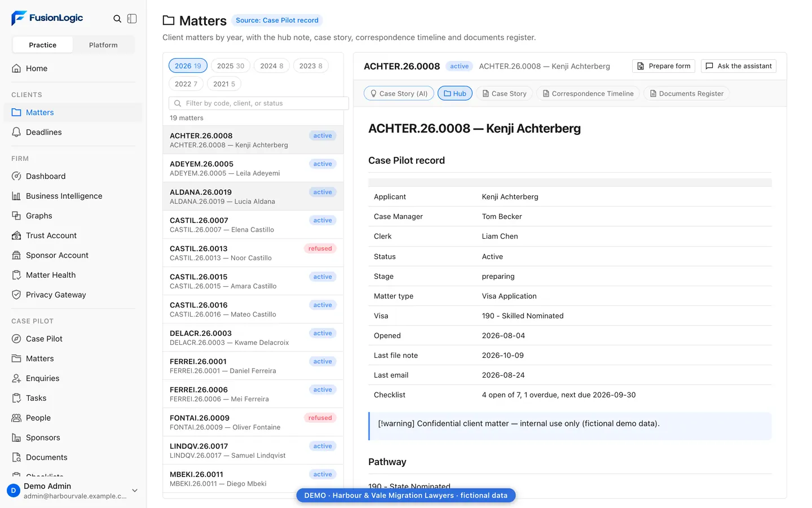Click the active badge in matter header
Image resolution: width=812 pixels, height=508 pixels.
(x=459, y=66)
